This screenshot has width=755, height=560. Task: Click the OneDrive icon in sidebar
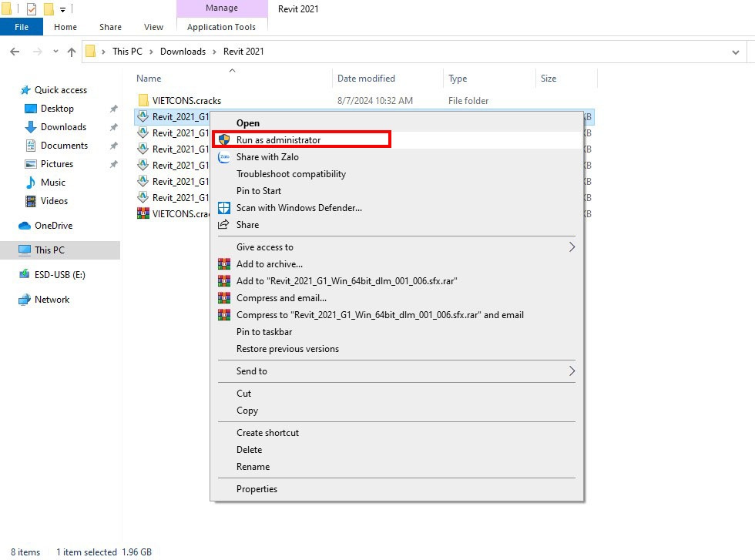pos(23,225)
